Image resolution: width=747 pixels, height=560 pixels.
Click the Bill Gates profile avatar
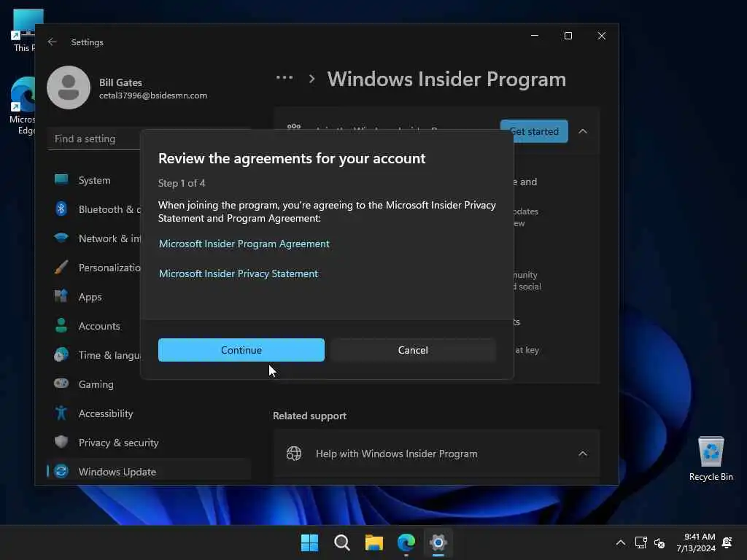pyautogui.click(x=69, y=87)
